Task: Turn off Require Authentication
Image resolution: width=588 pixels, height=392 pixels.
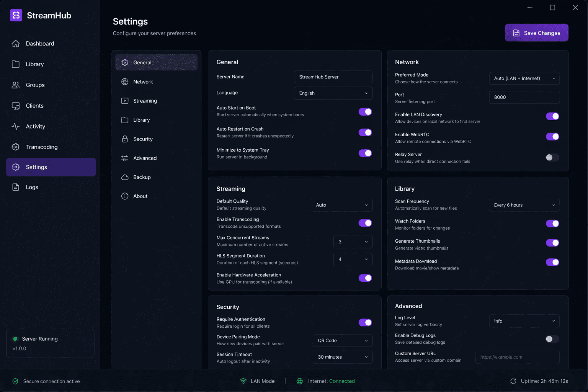Action: click(365, 322)
